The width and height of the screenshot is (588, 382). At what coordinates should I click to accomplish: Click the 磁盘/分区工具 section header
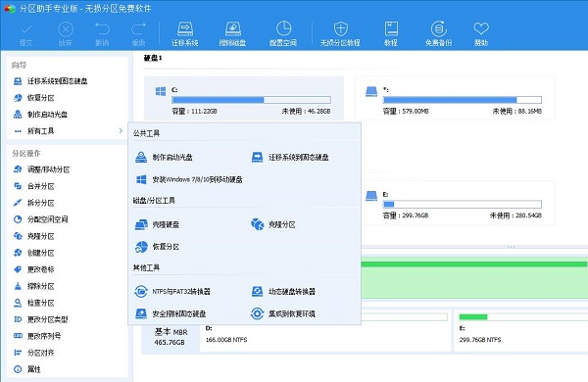[x=154, y=201]
